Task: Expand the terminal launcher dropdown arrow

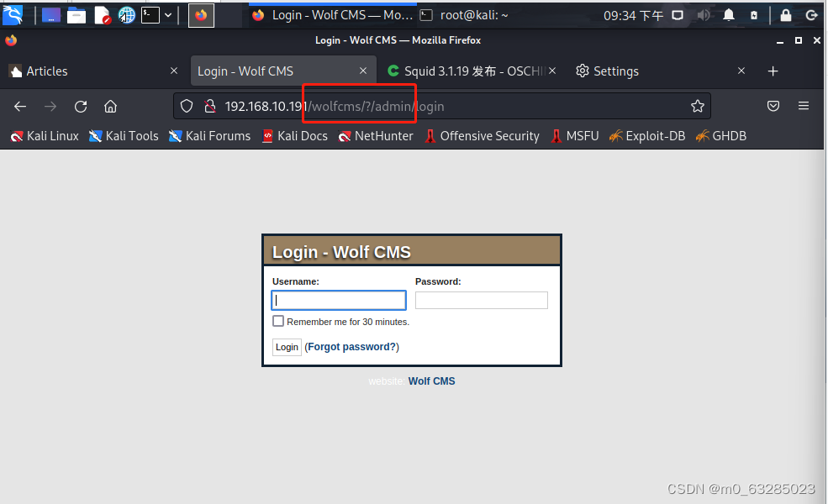Action: click(168, 15)
